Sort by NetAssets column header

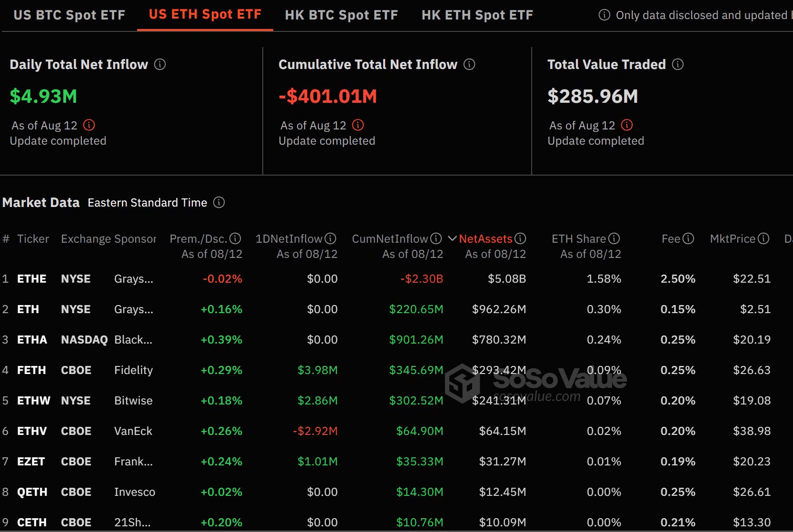point(486,238)
